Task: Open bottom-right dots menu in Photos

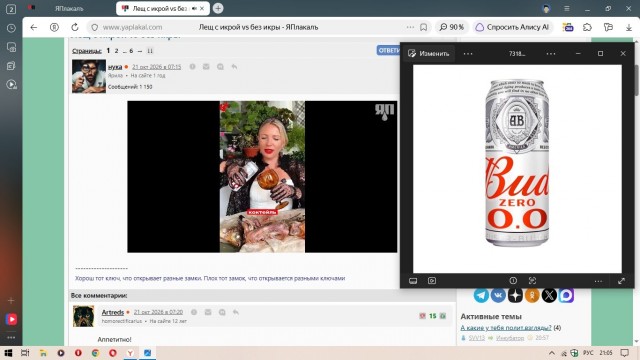Action: click(x=598, y=281)
